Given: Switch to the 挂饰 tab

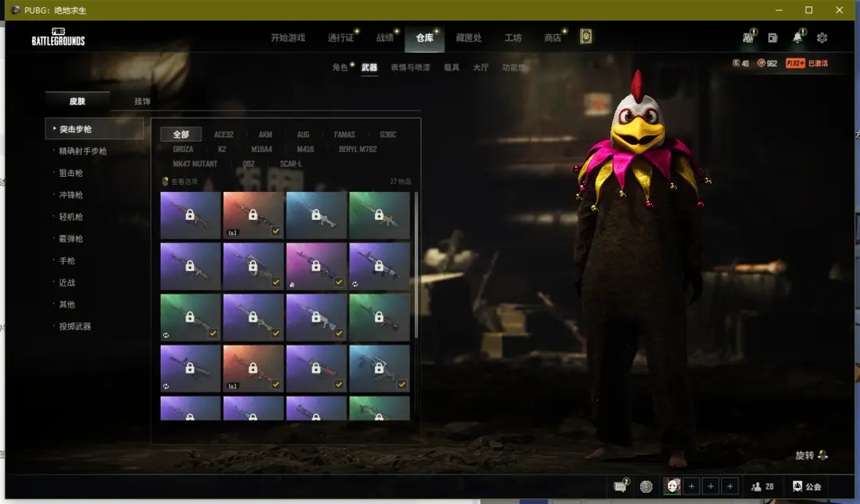Looking at the screenshot, I should point(142,101).
